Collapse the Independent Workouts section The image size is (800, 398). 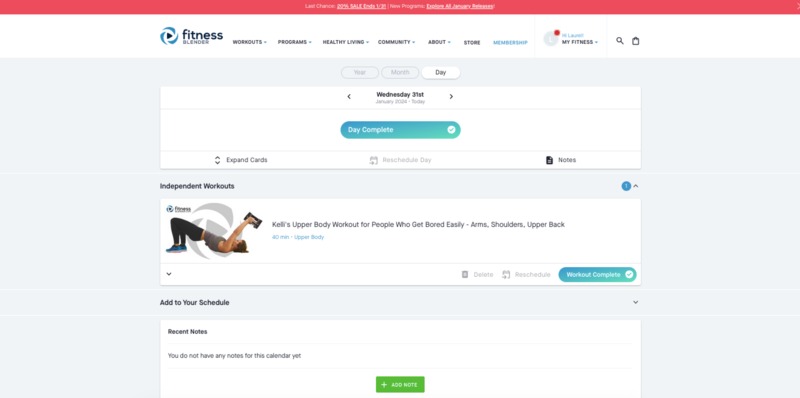point(636,186)
